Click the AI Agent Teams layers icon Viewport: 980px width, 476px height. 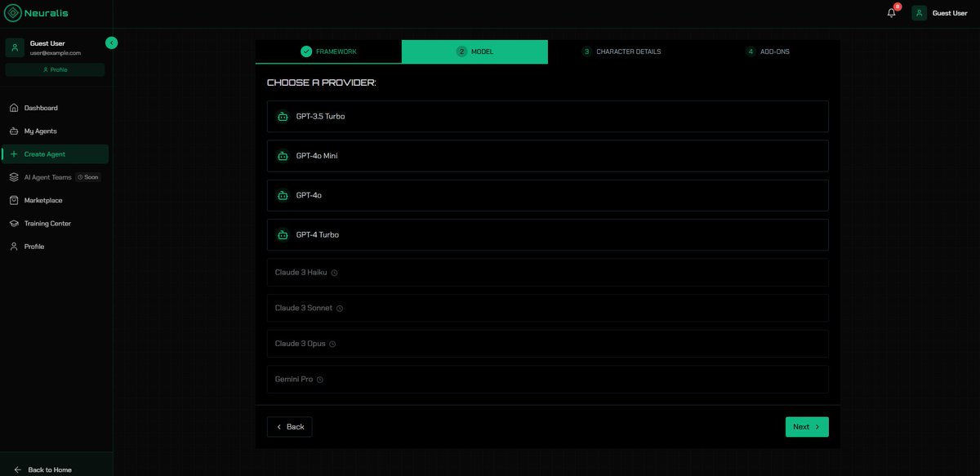click(14, 177)
